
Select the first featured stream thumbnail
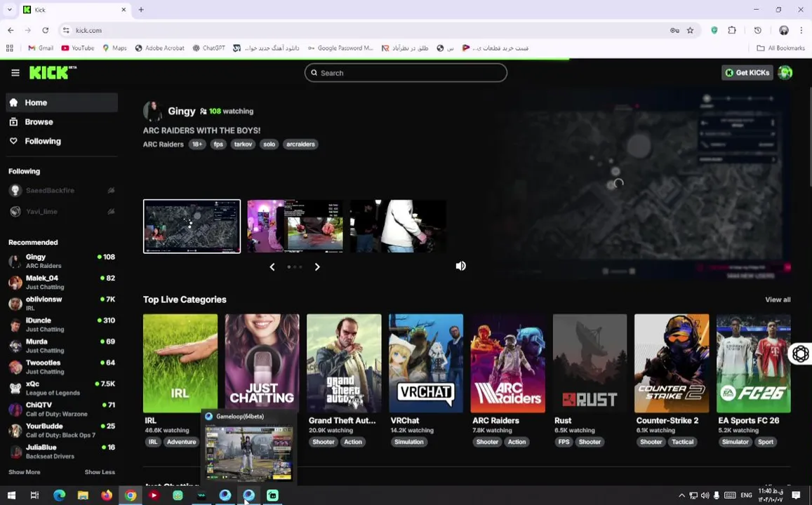[x=192, y=226]
